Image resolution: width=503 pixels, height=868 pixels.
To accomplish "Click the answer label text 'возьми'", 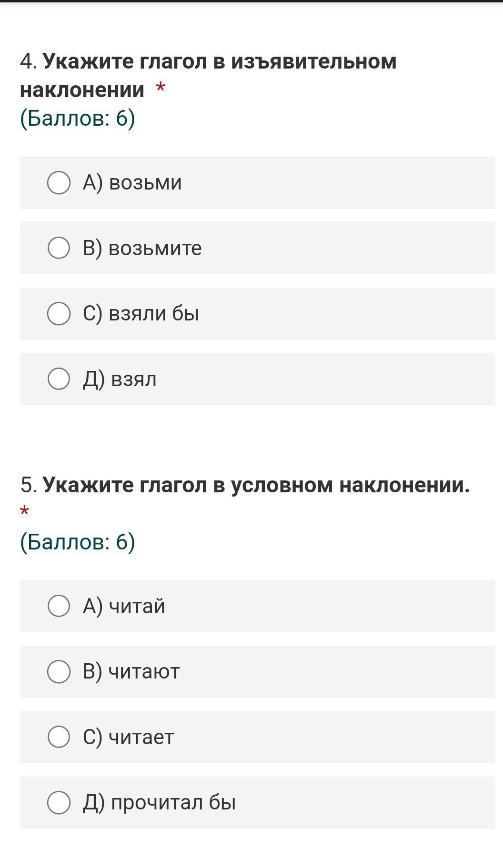I will pos(145,183).
